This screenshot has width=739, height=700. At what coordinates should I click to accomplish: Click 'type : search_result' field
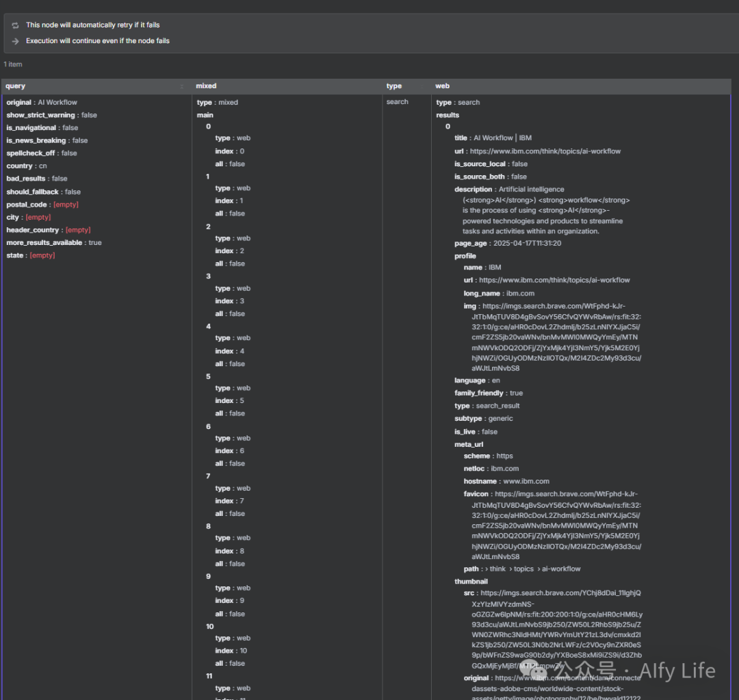487,406
